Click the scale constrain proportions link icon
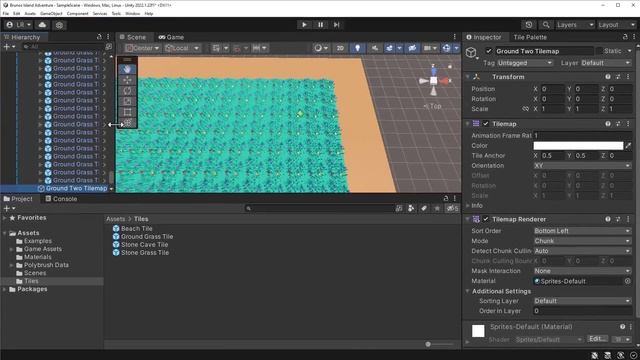640x360 pixels. pos(526,109)
